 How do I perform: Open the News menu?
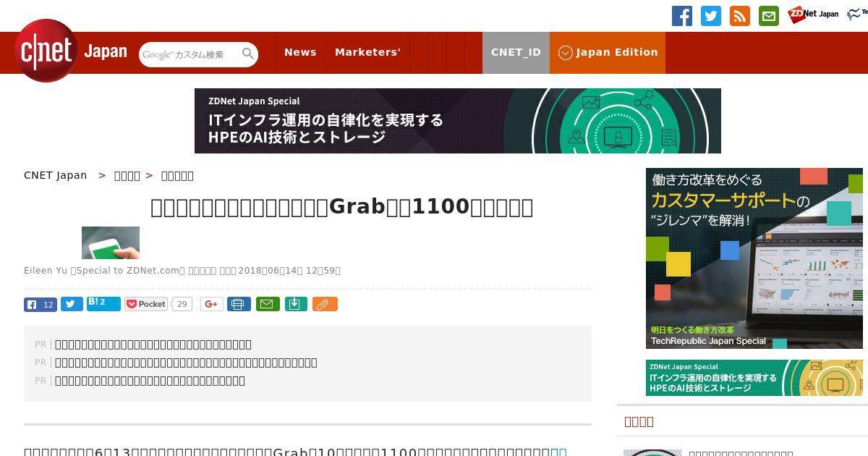point(300,52)
